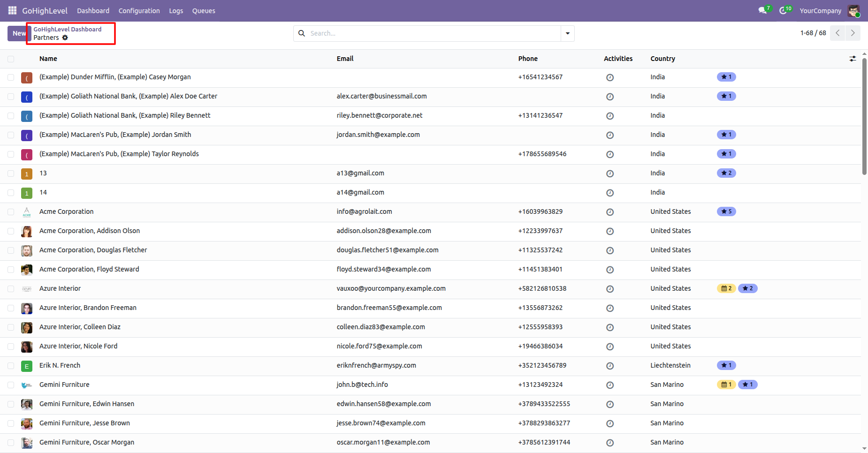Open the activities clock icon with badge 10
The width and height of the screenshot is (868, 453).
pyautogui.click(x=785, y=10)
